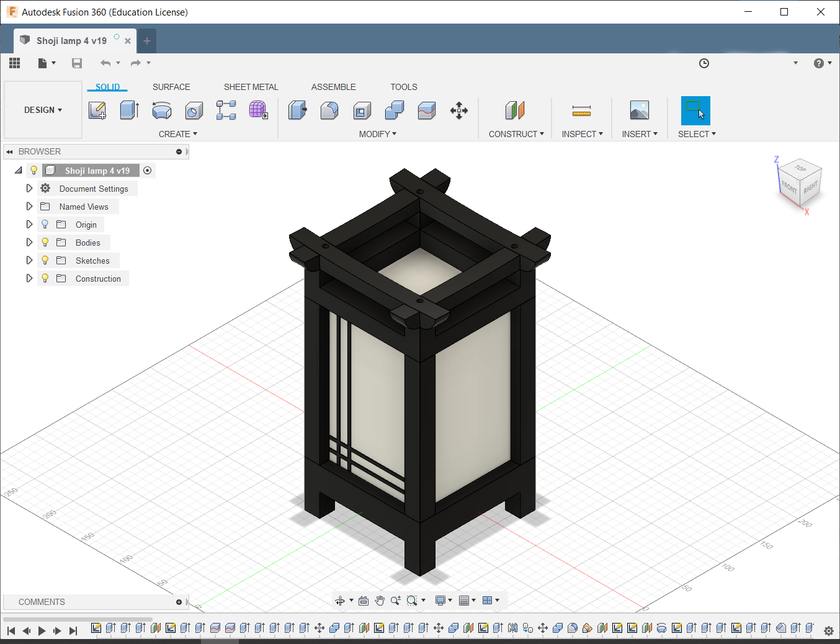Collapse the Shoji lamp root node

(x=19, y=170)
